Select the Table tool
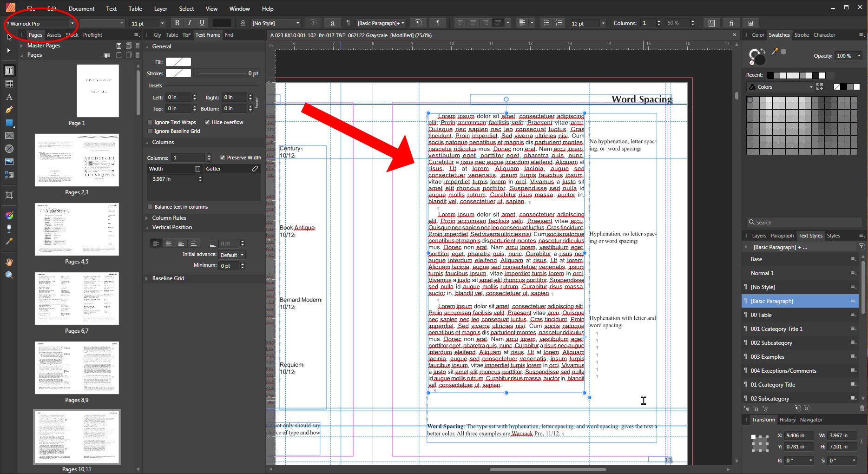The height and width of the screenshot is (474, 868). (9, 84)
